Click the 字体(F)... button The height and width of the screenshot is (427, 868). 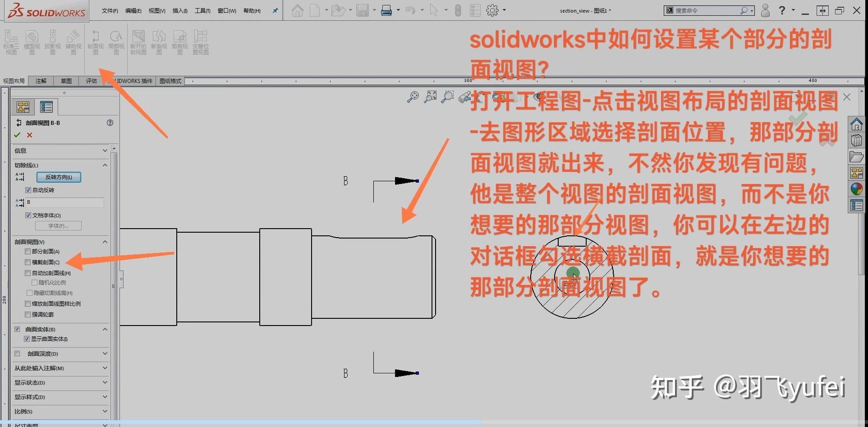58,226
